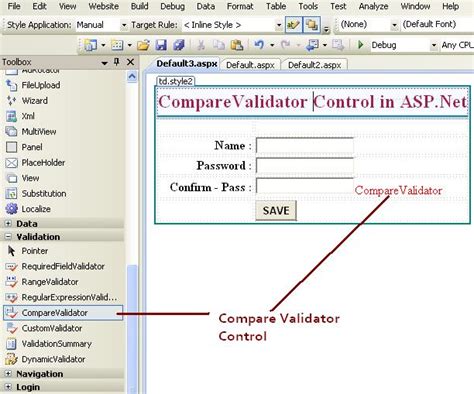Viewport: 474px width, 394px height.
Task: Click the Redo arrow icon
Action: pyautogui.click(x=285, y=45)
